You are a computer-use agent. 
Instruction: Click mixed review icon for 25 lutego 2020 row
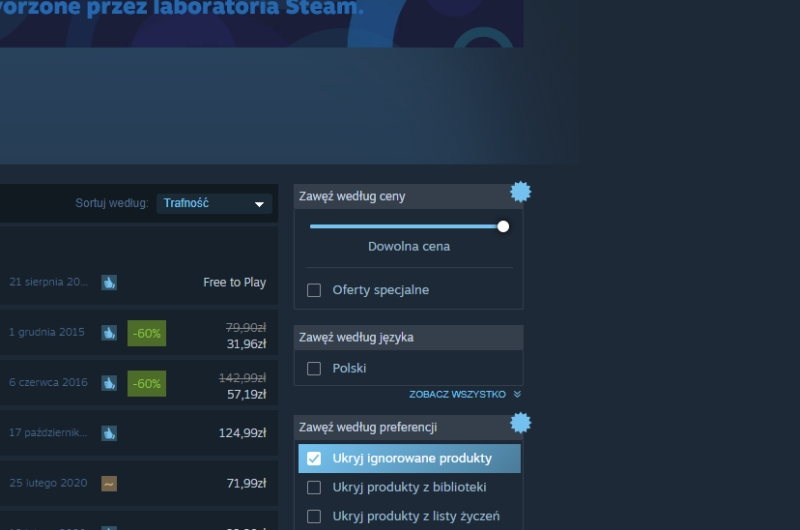point(109,483)
